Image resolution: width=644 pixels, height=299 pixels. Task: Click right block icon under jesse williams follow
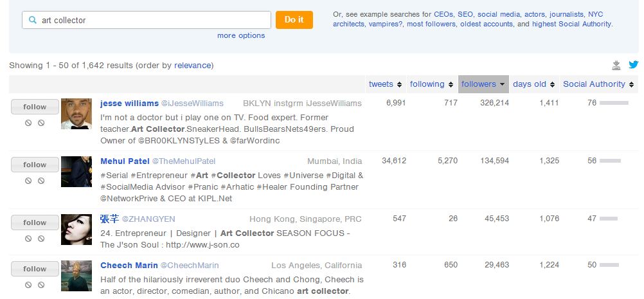41,123
